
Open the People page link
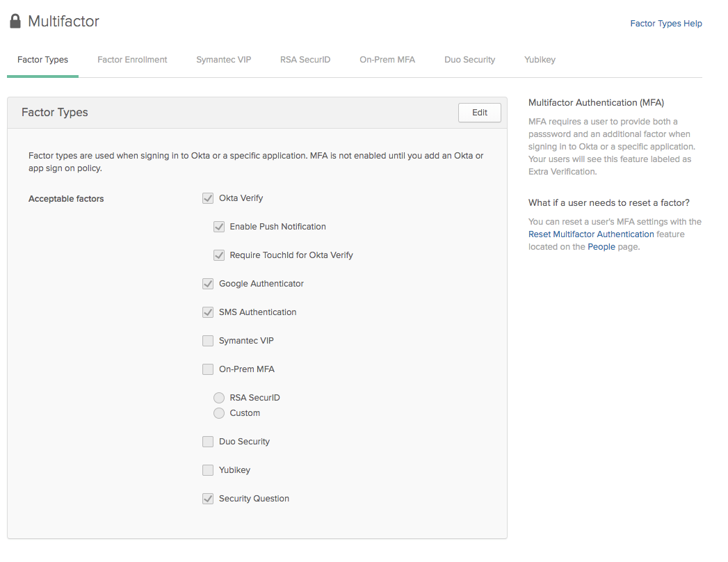(601, 247)
